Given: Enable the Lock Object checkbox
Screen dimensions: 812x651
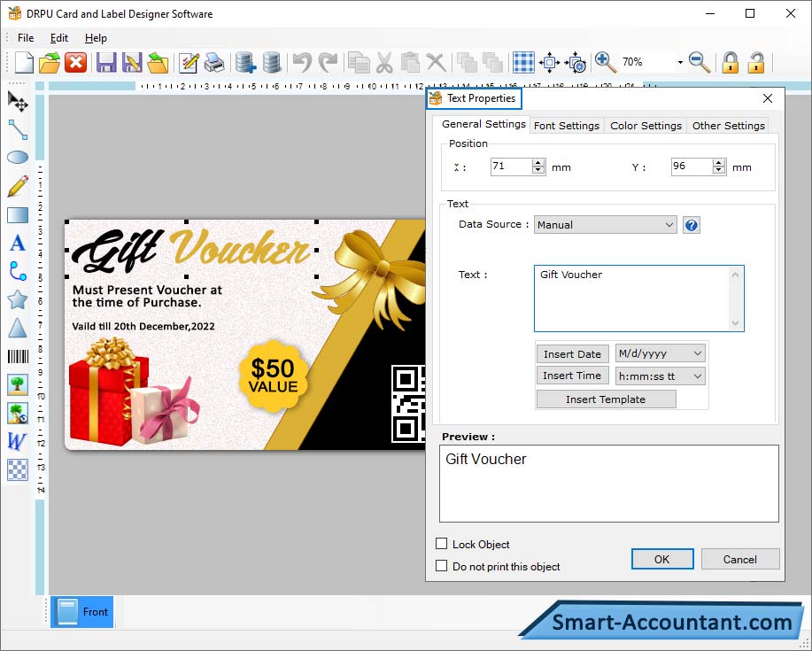Looking at the screenshot, I should [441, 543].
